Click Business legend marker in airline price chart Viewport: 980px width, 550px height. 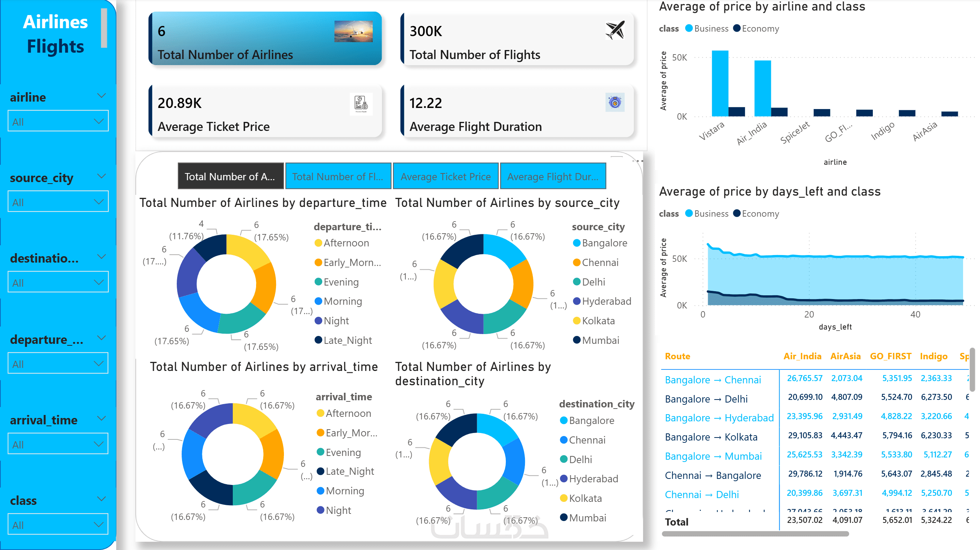[x=689, y=29]
